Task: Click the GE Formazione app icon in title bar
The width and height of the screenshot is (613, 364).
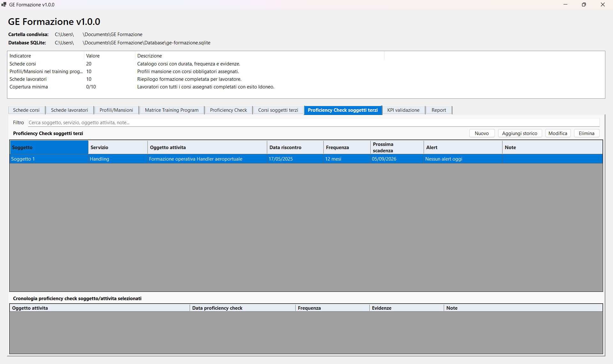Action: coord(4,4)
